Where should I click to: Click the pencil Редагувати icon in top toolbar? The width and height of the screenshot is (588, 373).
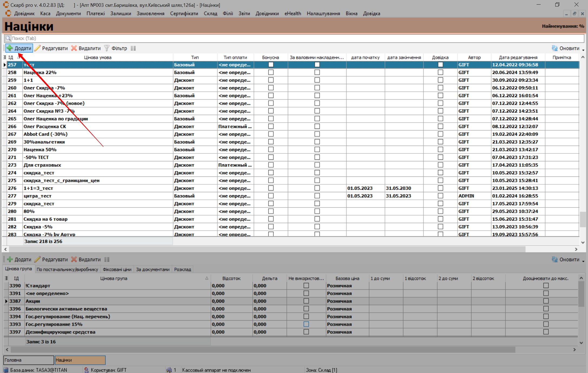click(38, 48)
